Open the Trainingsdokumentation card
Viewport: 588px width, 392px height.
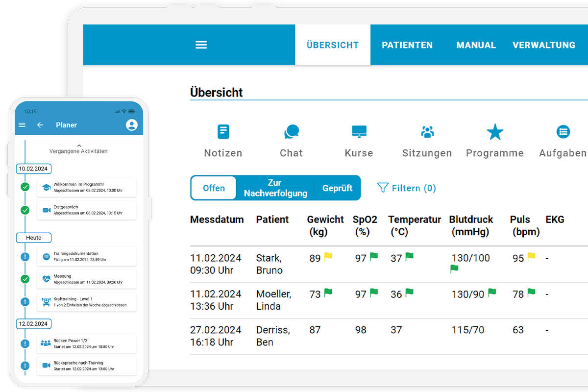[x=87, y=256]
